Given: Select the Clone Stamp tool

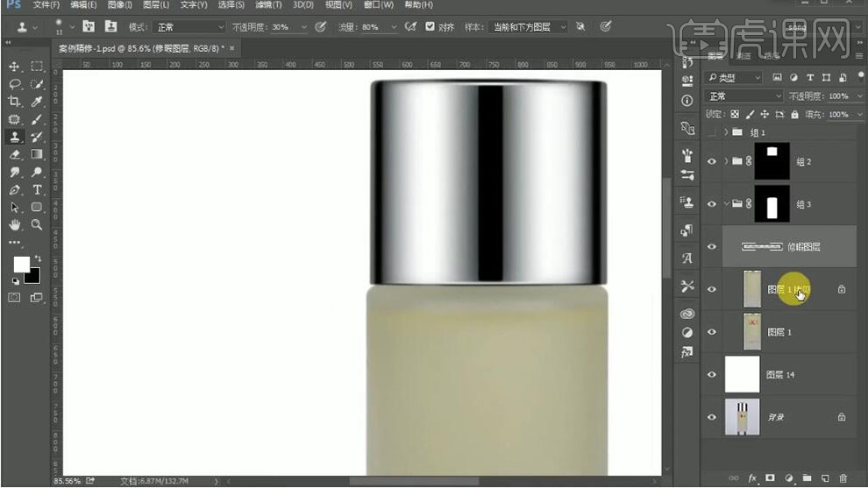Looking at the screenshot, I should pos(14,137).
